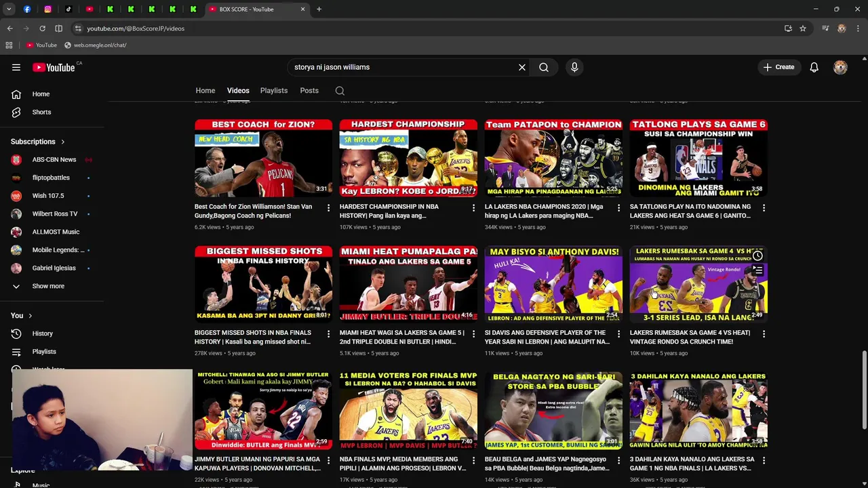
Task: Play the May Bisyo si Anthony Davis thumbnail
Action: (553, 284)
